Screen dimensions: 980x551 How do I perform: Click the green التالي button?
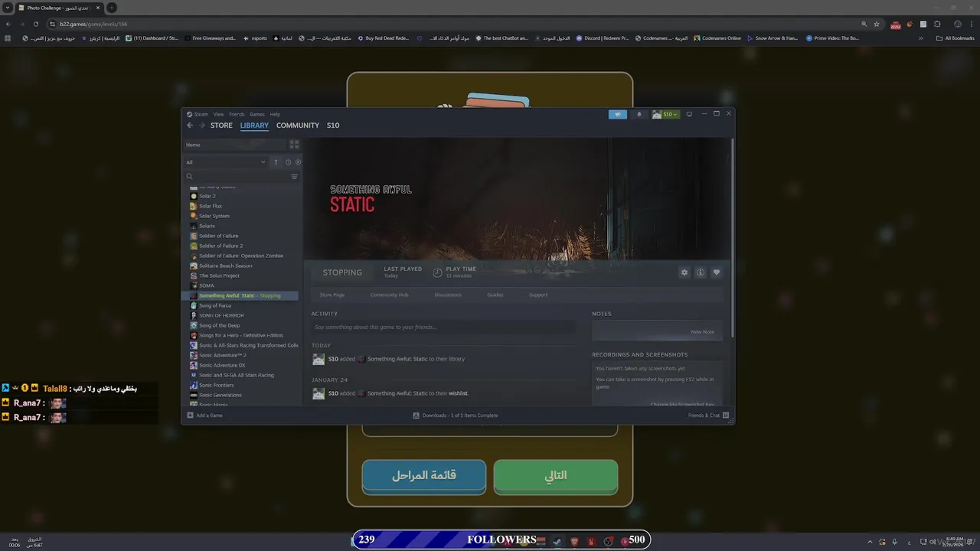tap(555, 476)
